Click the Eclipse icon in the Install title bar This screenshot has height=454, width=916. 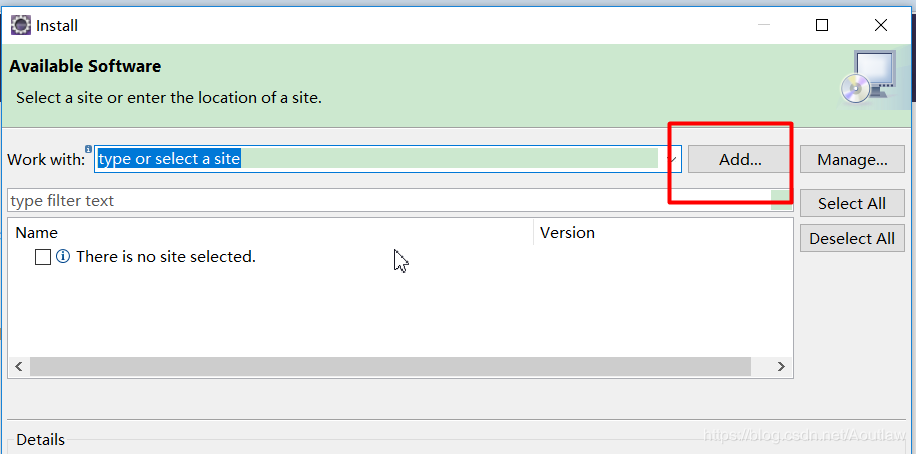(21, 26)
